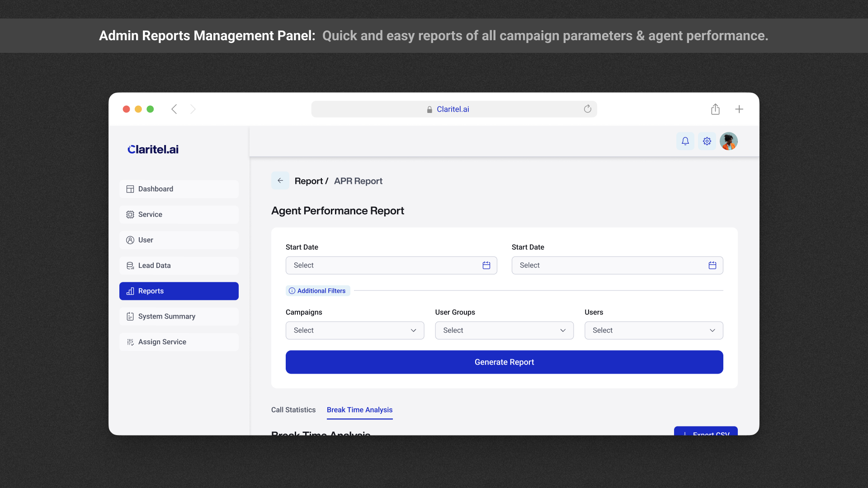Screen dimensions: 868x488
Task: Open the notifications bell icon
Action: coord(685,141)
